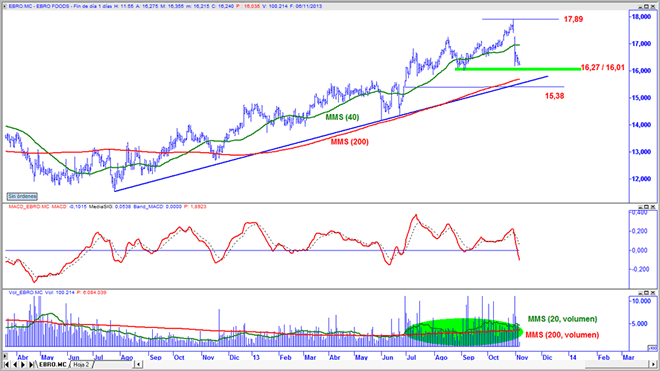Viewport: 660px width, 371px height.
Task: Switch to the Hoja 2 sheet tab
Action: pos(81,365)
